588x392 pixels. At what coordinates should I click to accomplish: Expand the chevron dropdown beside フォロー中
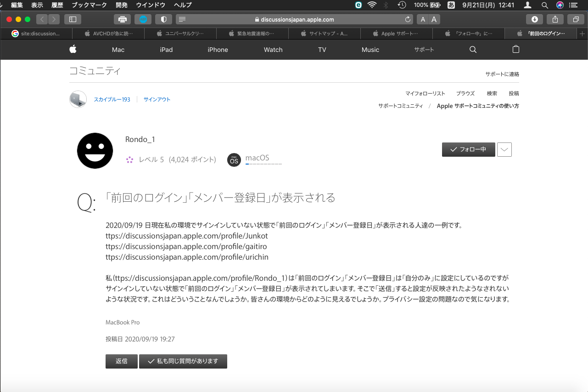pos(504,150)
